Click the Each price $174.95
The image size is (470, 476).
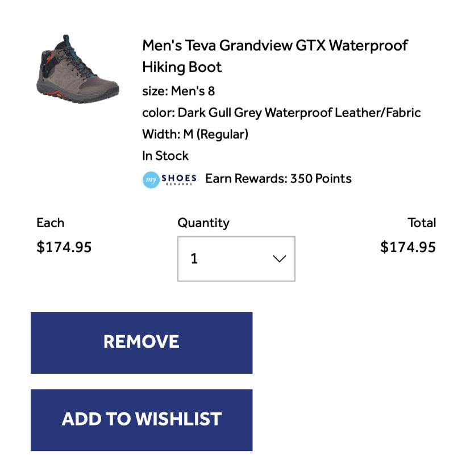pos(64,247)
